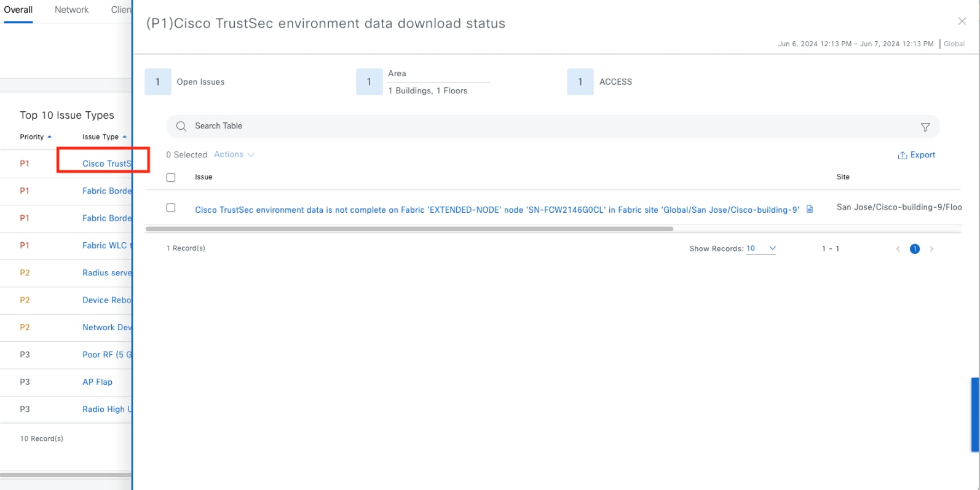
Task: Click the '0 Selected' label
Action: coord(187,155)
